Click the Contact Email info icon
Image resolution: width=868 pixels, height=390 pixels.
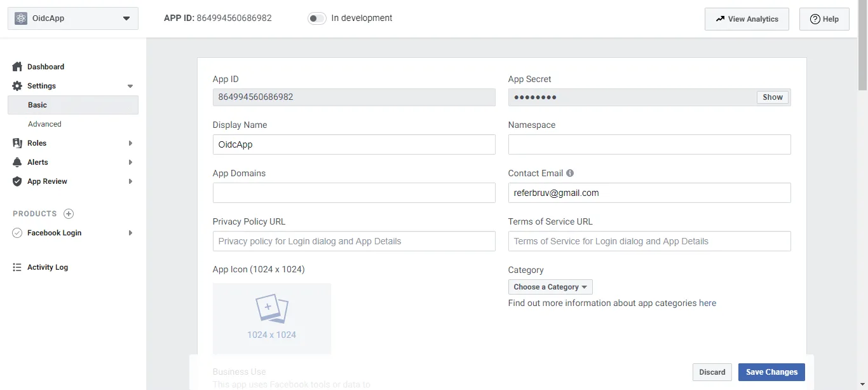pos(570,173)
